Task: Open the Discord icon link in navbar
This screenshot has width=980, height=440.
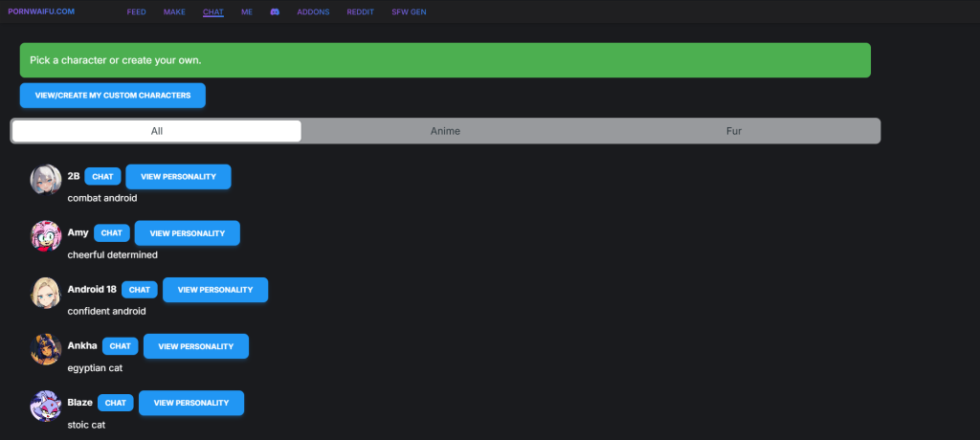Action: [275, 11]
